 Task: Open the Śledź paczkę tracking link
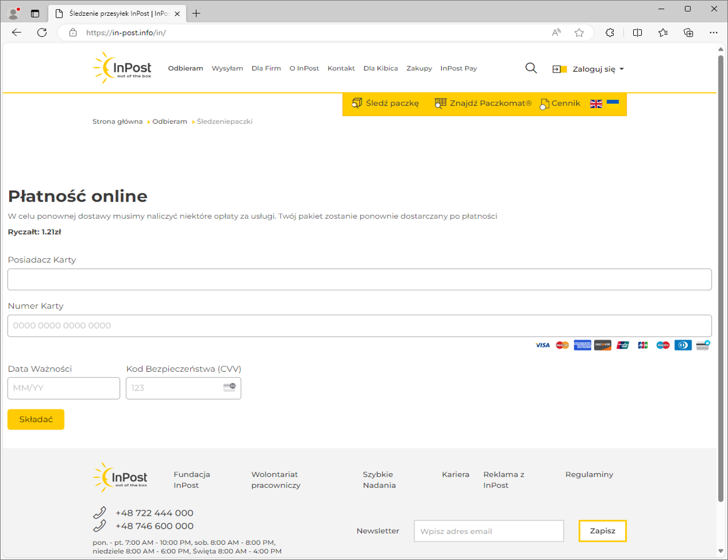pos(386,103)
